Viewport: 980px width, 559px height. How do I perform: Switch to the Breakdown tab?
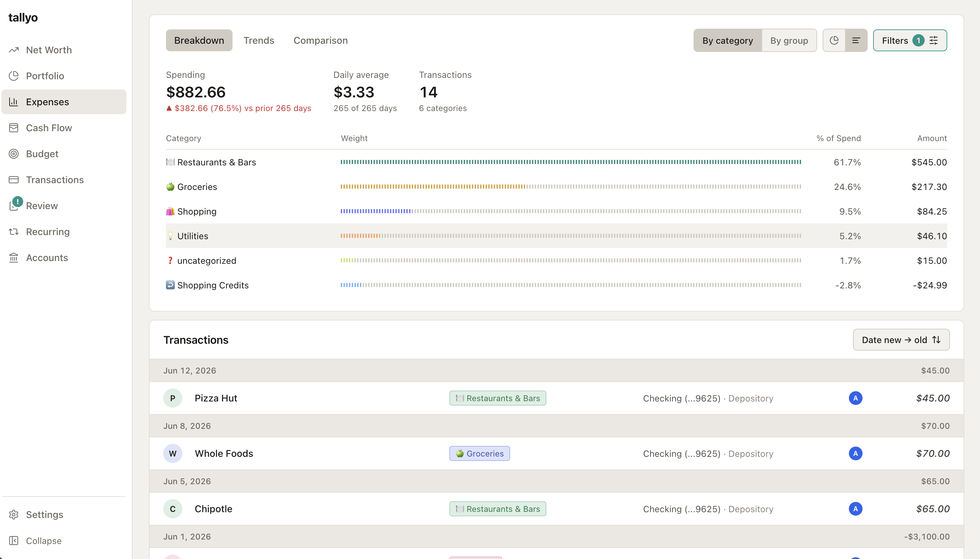click(x=199, y=40)
